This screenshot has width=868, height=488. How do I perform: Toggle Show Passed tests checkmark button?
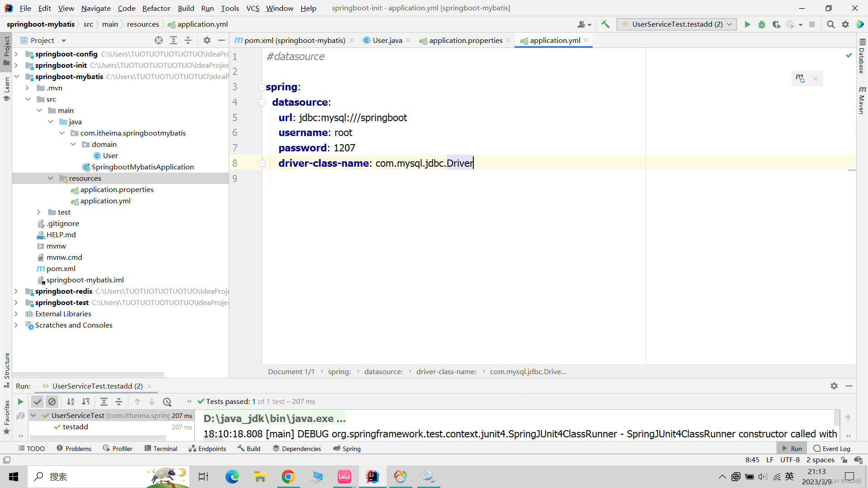pos(38,402)
